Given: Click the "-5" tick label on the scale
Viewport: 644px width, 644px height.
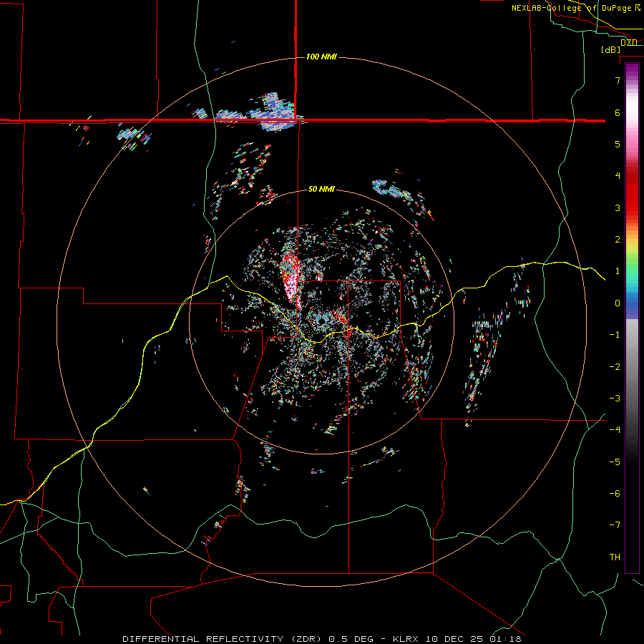Looking at the screenshot, I should coord(615,462).
